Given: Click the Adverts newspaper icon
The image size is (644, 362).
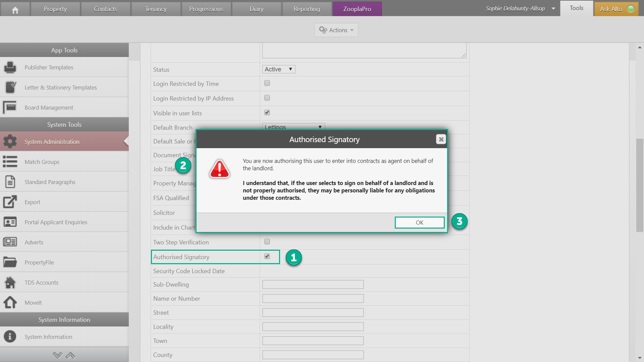Looking at the screenshot, I should pyautogui.click(x=10, y=242).
